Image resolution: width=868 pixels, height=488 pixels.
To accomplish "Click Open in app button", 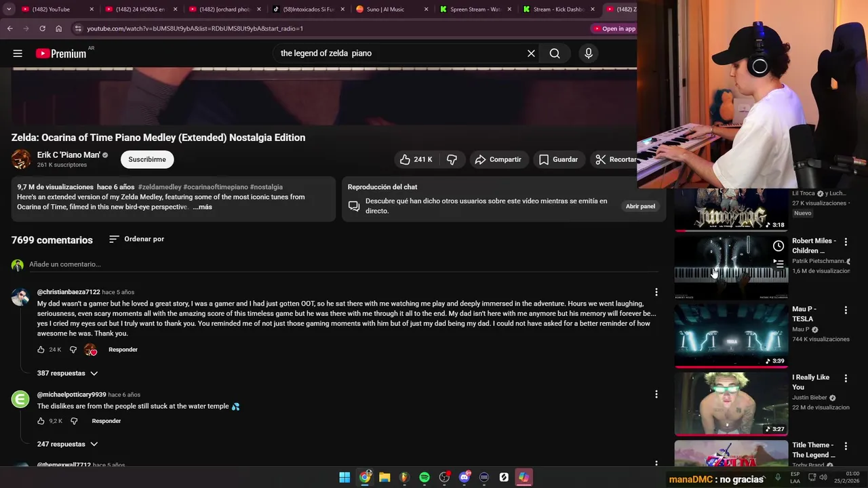I will pyautogui.click(x=614, y=28).
